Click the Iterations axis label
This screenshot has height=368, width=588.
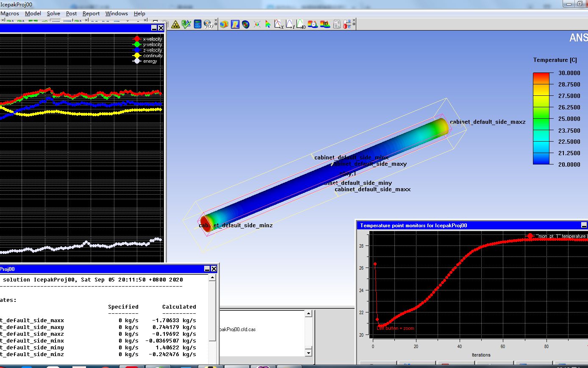(481, 355)
